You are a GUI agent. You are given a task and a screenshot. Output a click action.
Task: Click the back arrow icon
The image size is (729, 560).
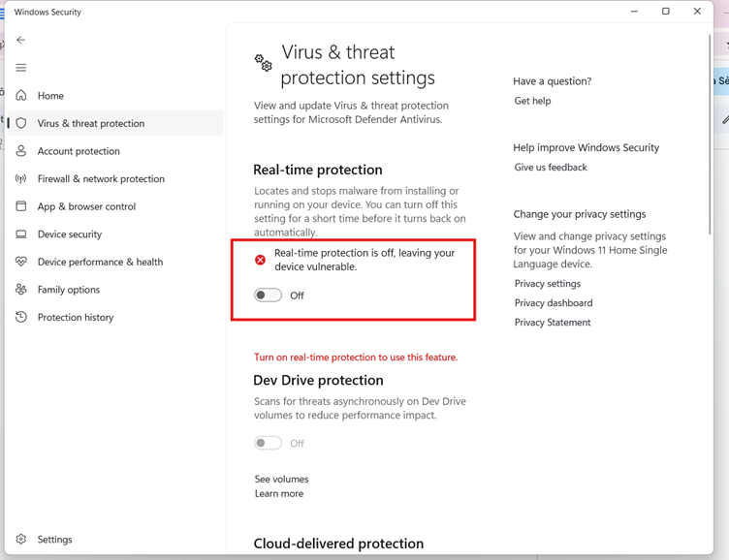[21, 40]
